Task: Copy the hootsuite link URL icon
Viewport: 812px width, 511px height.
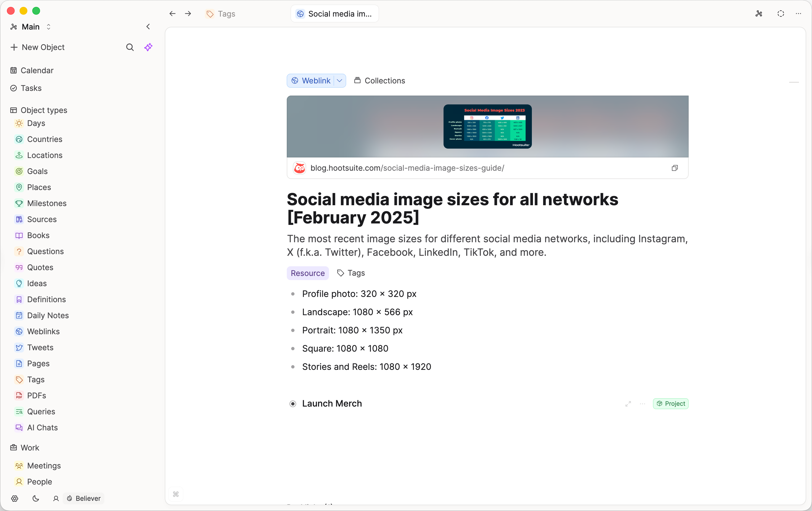Action: click(675, 168)
